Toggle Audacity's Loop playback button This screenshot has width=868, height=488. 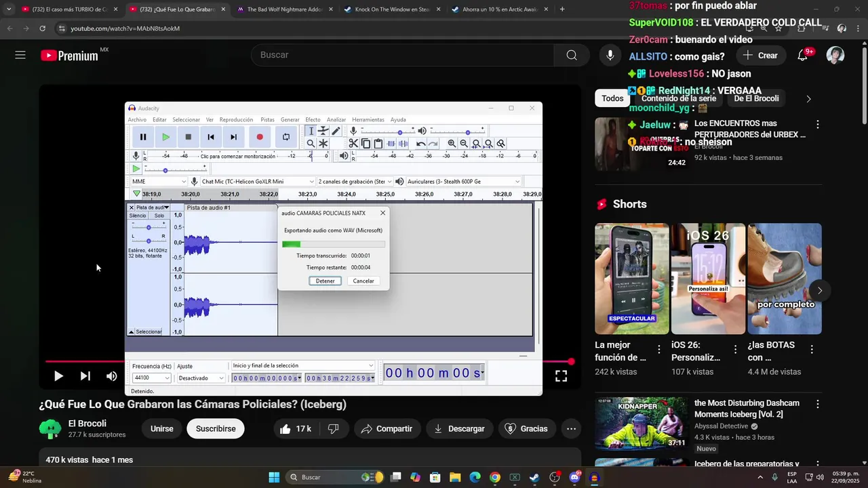286,137
